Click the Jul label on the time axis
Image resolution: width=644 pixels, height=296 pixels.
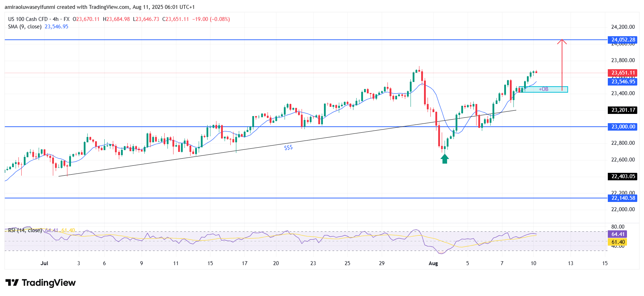coord(44,263)
